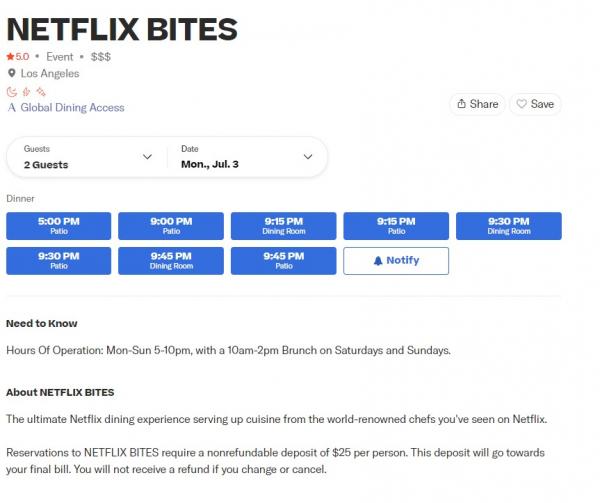
Task: Select 9:45 PM Dining Room reservation
Action: click(x=171, y=261)
